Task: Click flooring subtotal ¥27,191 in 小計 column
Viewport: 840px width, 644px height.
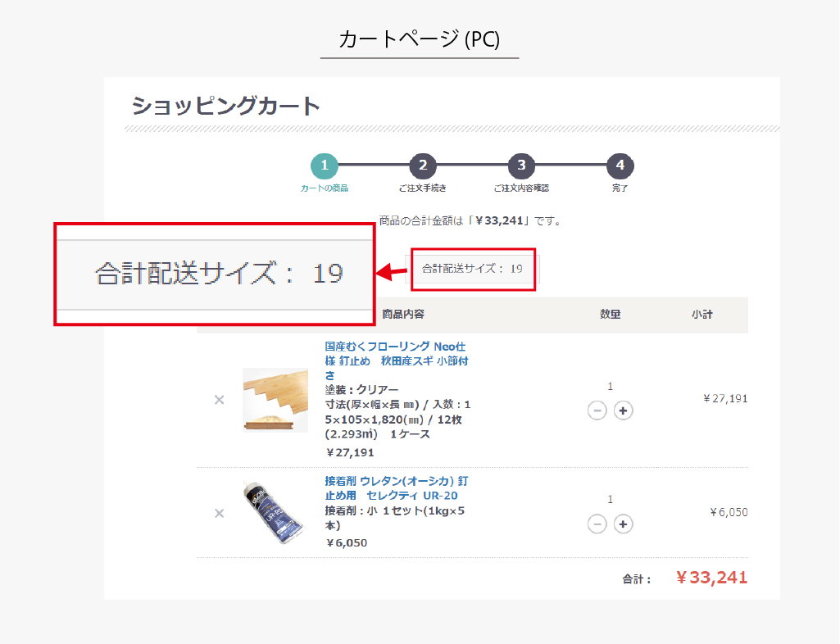Action: [x=725, y=399]
